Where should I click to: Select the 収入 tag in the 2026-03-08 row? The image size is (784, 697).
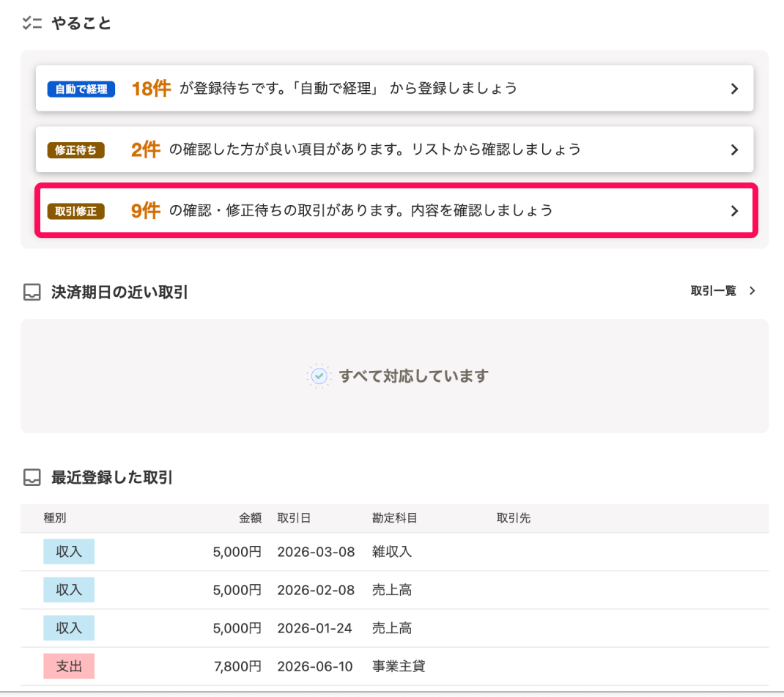click(x=69, y=551)
